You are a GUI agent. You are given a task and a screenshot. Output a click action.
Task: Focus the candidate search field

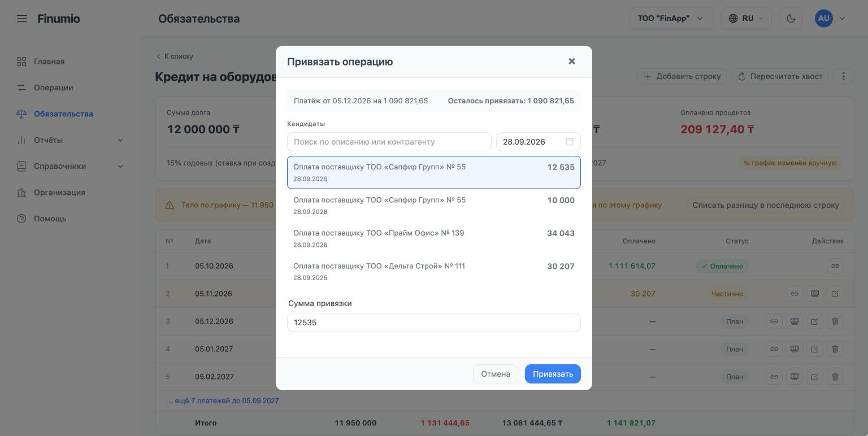coord(389,142)
